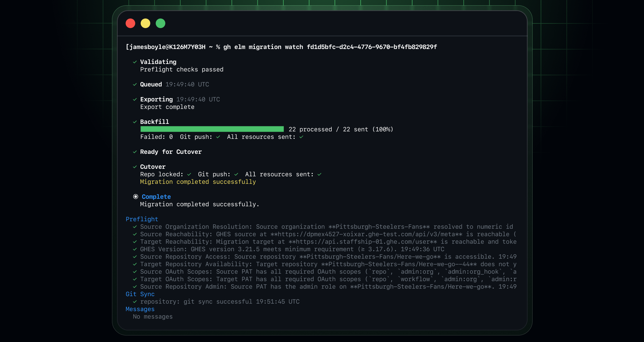Click white 'Migration completed successfully.' line
The image size is (644, 342).
point(200,204)
